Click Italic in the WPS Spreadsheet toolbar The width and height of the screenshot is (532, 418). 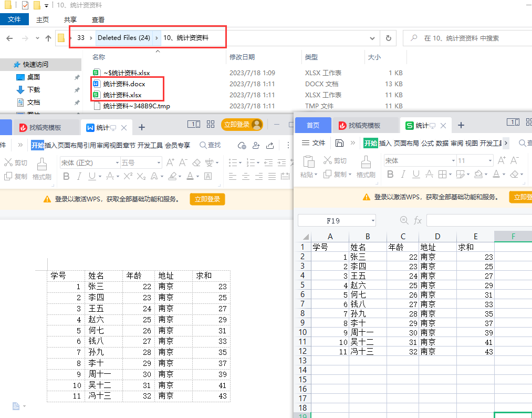[403, 174]
